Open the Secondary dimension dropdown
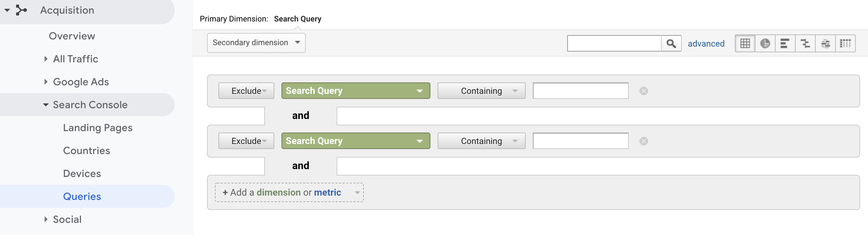Screen dimensions: 868x235 256,43
